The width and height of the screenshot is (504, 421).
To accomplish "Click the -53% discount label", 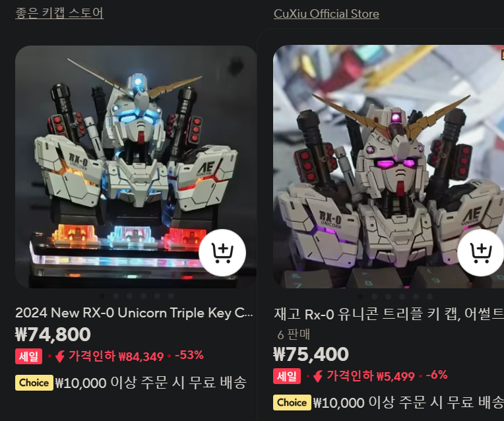I will point(189,355).
